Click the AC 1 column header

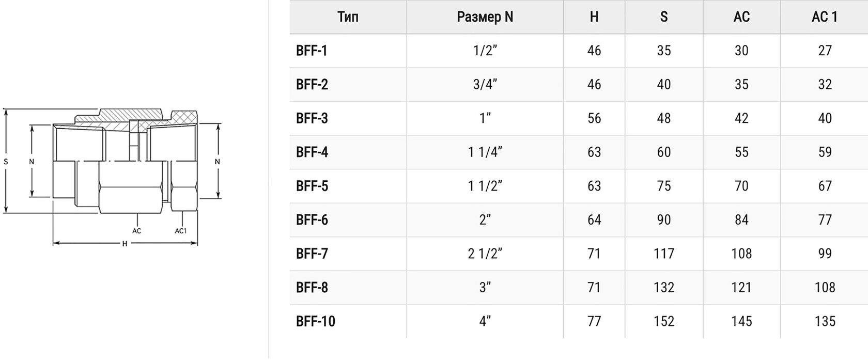point(824,17)
